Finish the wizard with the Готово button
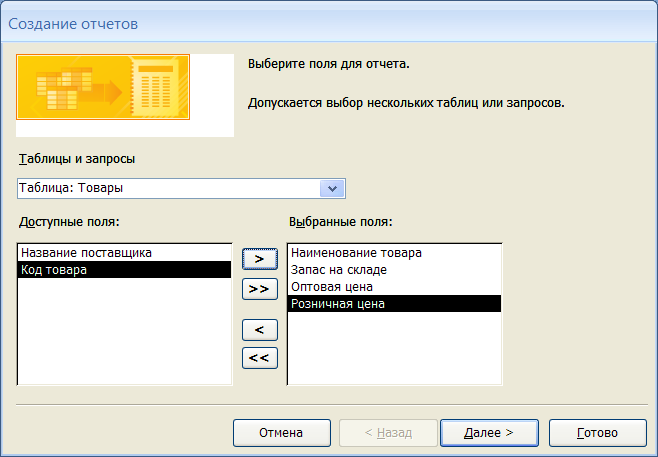 (x=598, y=433)
